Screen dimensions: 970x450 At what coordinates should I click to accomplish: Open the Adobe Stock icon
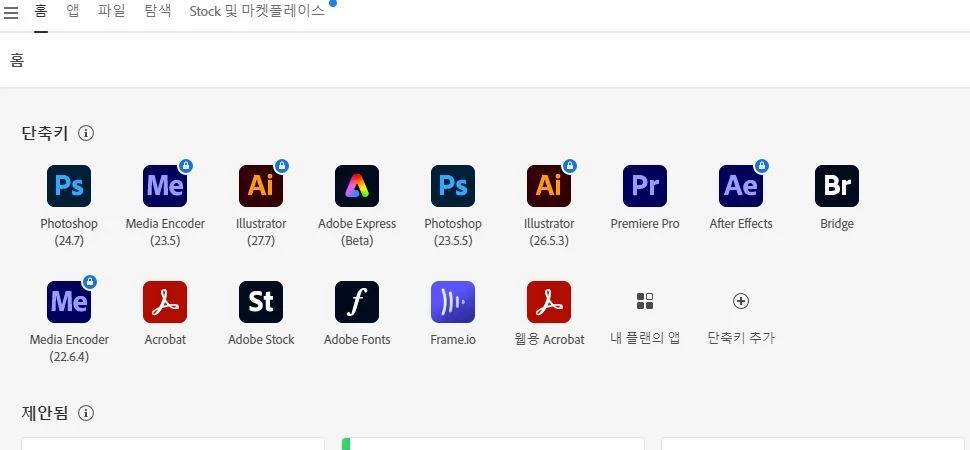tap(260, 302)
